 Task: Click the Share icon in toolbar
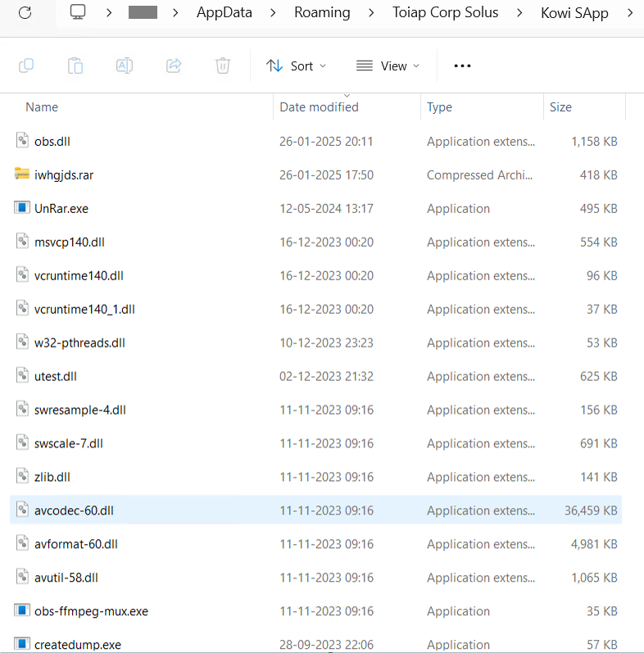point(174,66)
